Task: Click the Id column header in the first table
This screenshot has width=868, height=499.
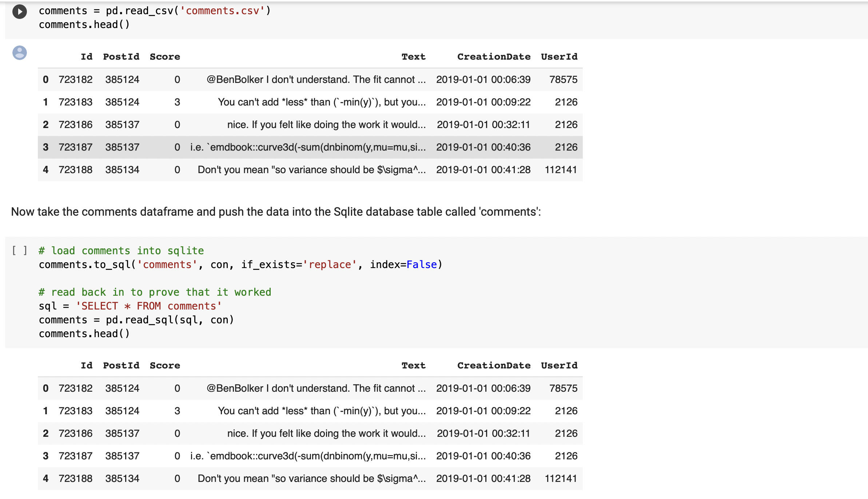Action: (x=86, y=56)
